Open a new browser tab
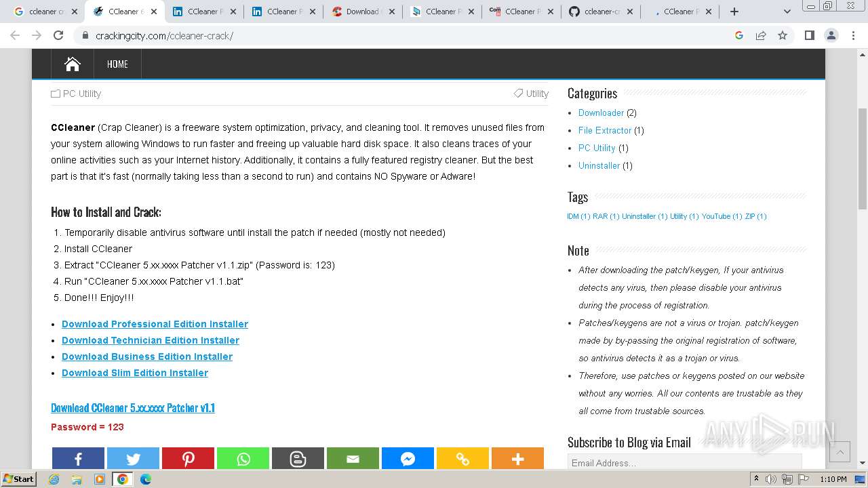This screenshot has width=868, height=488. click(734, 12)
